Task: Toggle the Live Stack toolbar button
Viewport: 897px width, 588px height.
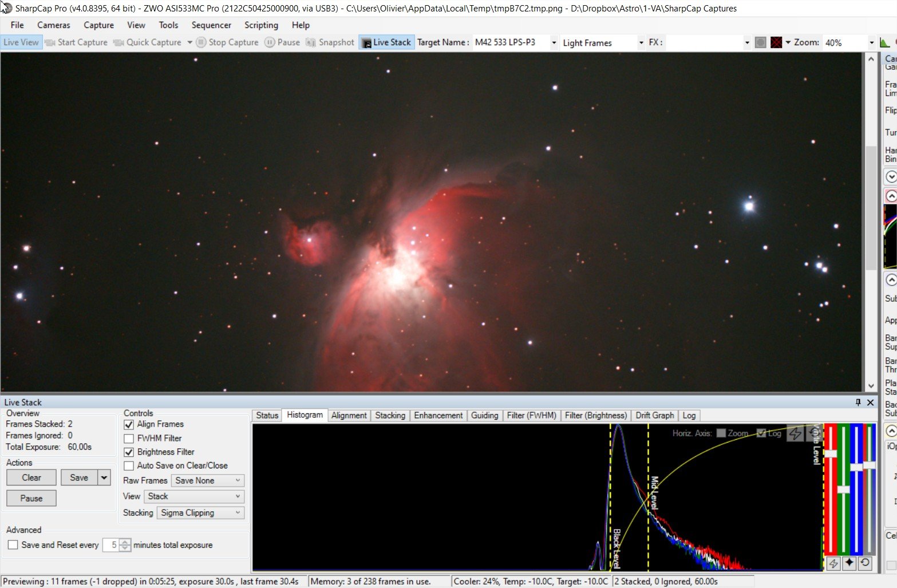Action: pyautogui.click(x=386, y=42)
